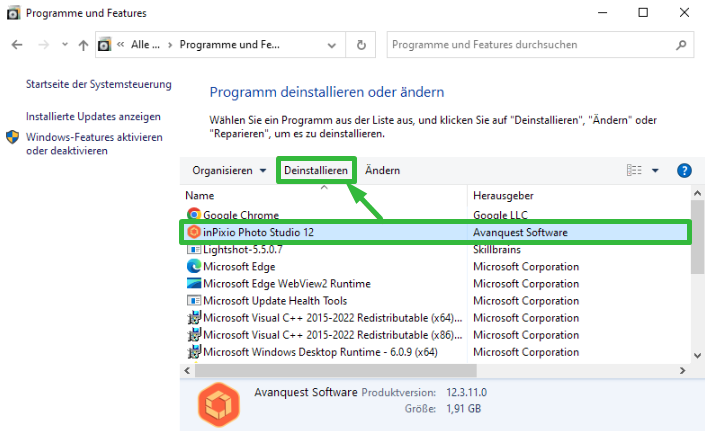Click Skillbrains publisher cell
The height and width of the screenshot is (431, 705).
pos(497,249)
